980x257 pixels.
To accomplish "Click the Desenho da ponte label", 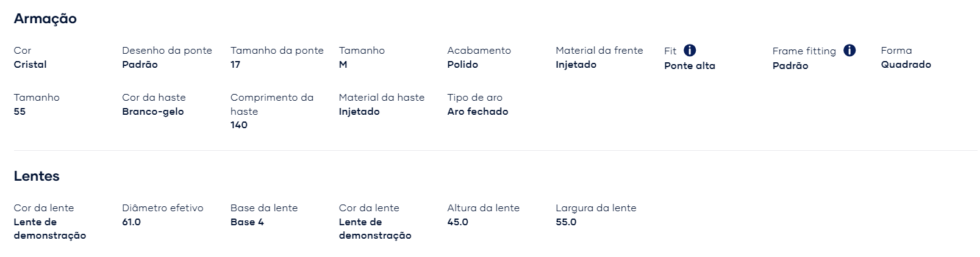I will [x=167, y=51].
